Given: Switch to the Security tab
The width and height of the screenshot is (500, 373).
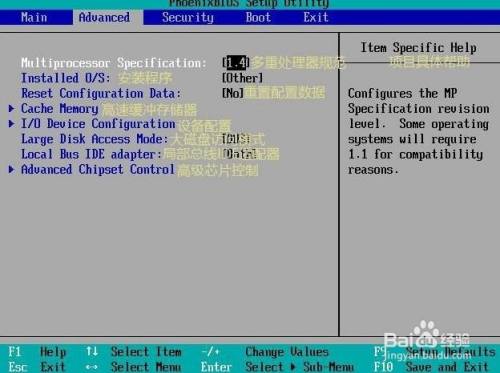Looking at the screenshot, I should click(x=188, y=17).
